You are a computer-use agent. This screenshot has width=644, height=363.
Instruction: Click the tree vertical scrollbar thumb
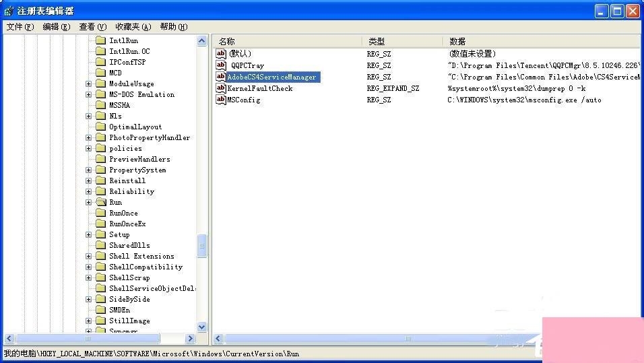coord(201,246)
